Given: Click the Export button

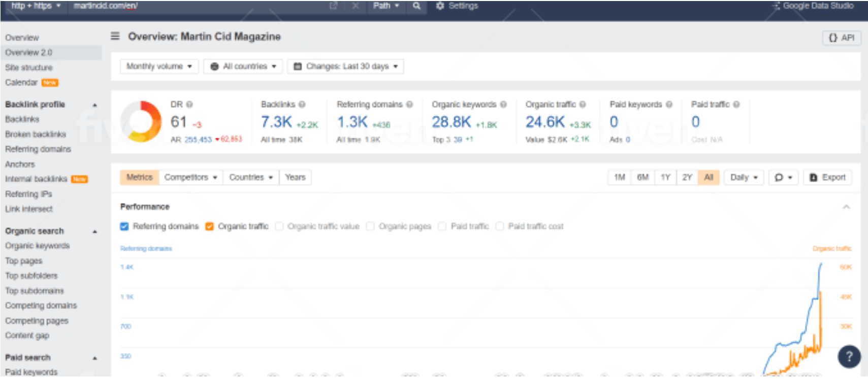Looking at the screenshot, I should (x=827, y=178).
